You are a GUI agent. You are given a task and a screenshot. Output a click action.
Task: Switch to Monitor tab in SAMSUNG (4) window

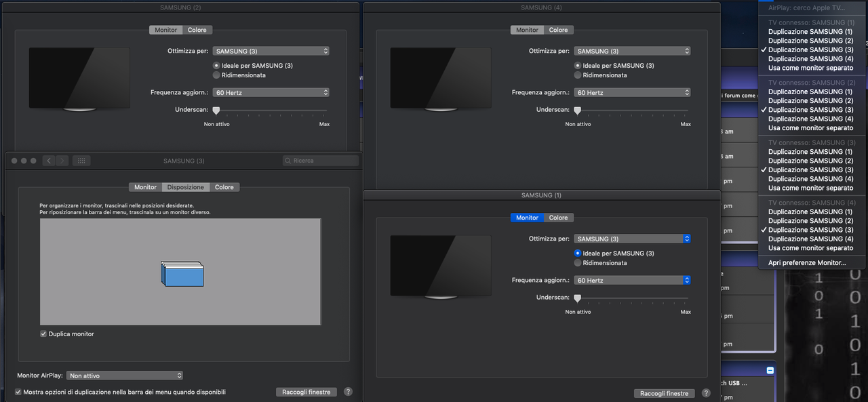pyautogui.click(x=528, y=30)
